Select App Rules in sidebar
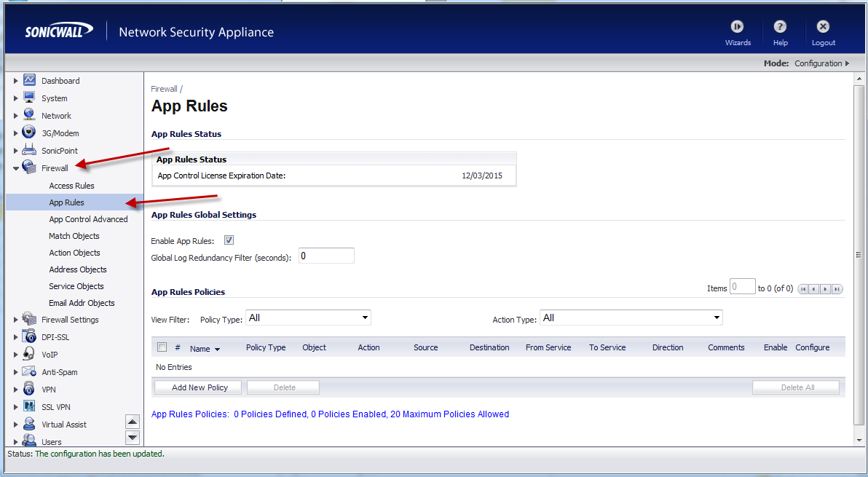Image resolution: width=868 pixels, height=477 pixels. click(66, 202)
